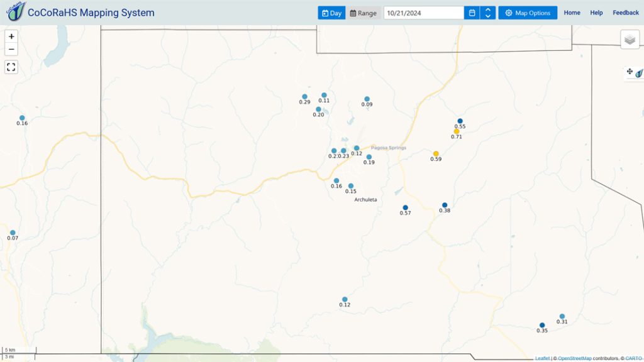644x362 pixels.
Task: Click the CoCoRaHS Mapping System title
Action: tap(91, 13)
